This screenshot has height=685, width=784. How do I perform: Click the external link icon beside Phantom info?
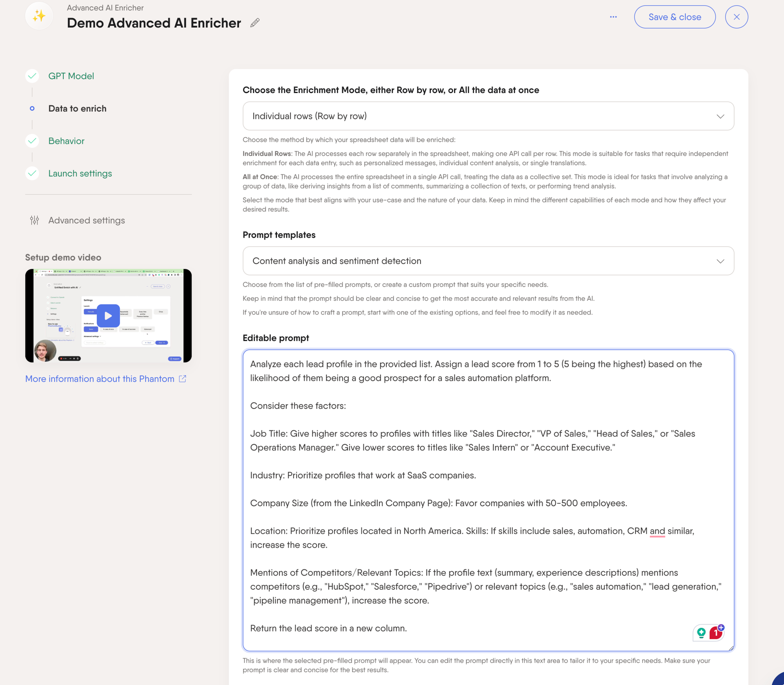[183, 378]
